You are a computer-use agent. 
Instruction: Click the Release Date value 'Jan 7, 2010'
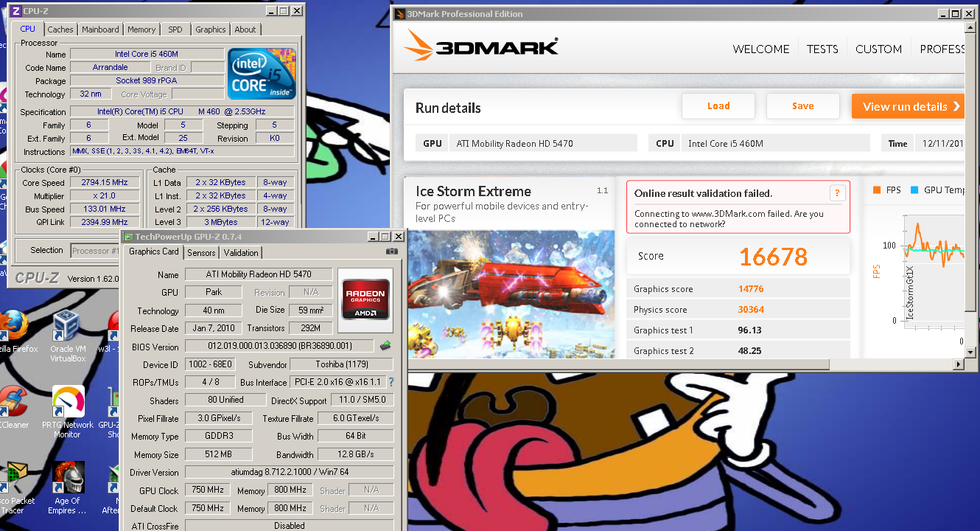click(214, 328)
